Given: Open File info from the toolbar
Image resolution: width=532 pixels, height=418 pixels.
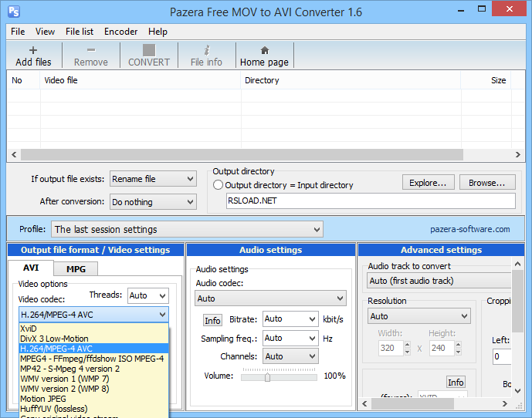Looking at the screenshot, I should coord(206,56).
